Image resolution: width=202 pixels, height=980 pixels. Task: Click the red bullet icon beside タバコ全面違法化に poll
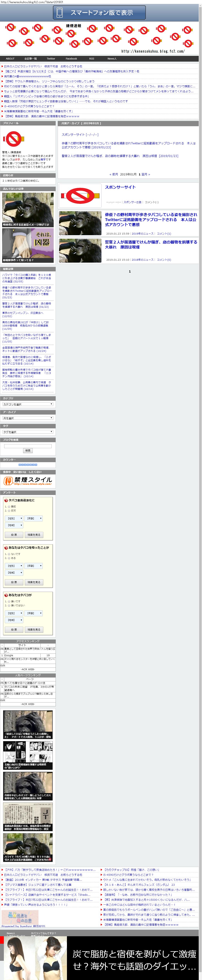coord(6,500)
